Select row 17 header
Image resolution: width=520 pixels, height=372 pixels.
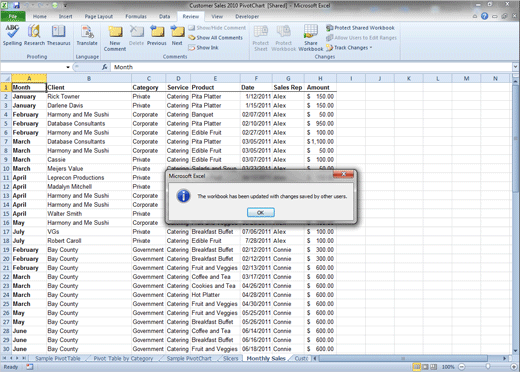pos(6,232)
